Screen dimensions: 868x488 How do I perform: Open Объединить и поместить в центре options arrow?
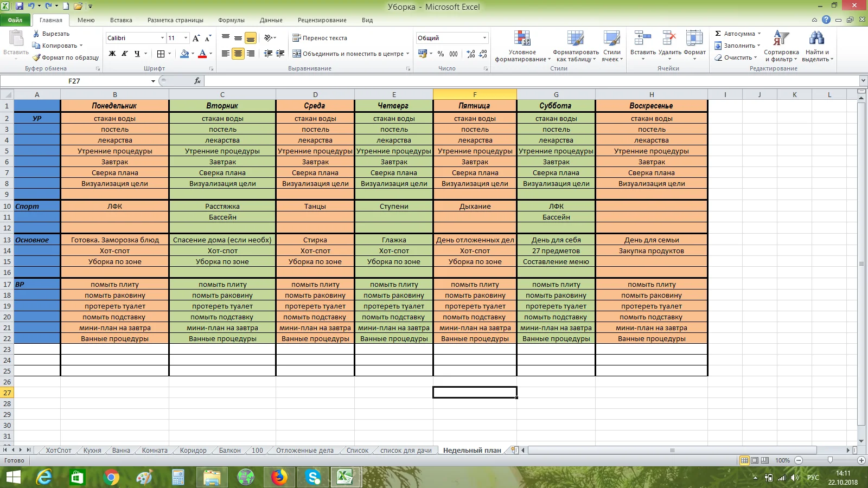(x=408, y=54)
